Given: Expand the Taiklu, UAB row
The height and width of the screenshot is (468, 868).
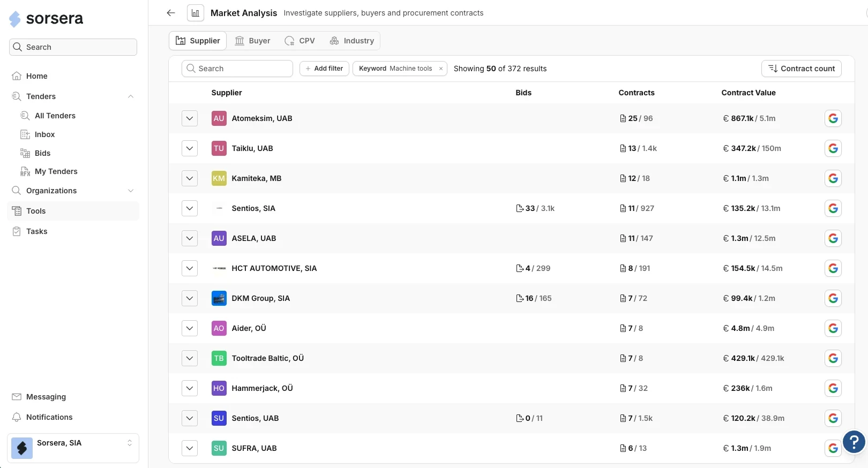Looking at the screenshot, I should click(x=190, y=148).
